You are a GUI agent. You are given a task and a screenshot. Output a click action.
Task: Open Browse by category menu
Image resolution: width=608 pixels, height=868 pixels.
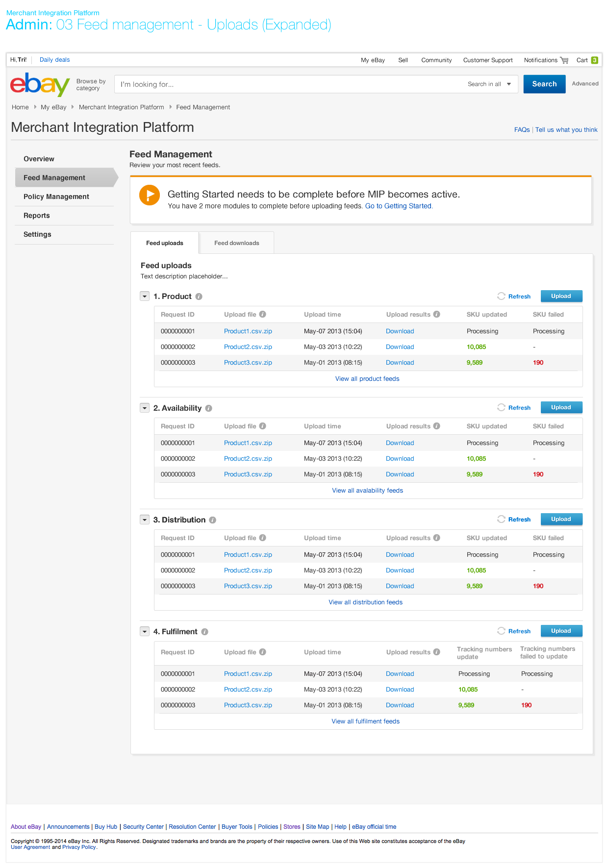click(91, 85)
